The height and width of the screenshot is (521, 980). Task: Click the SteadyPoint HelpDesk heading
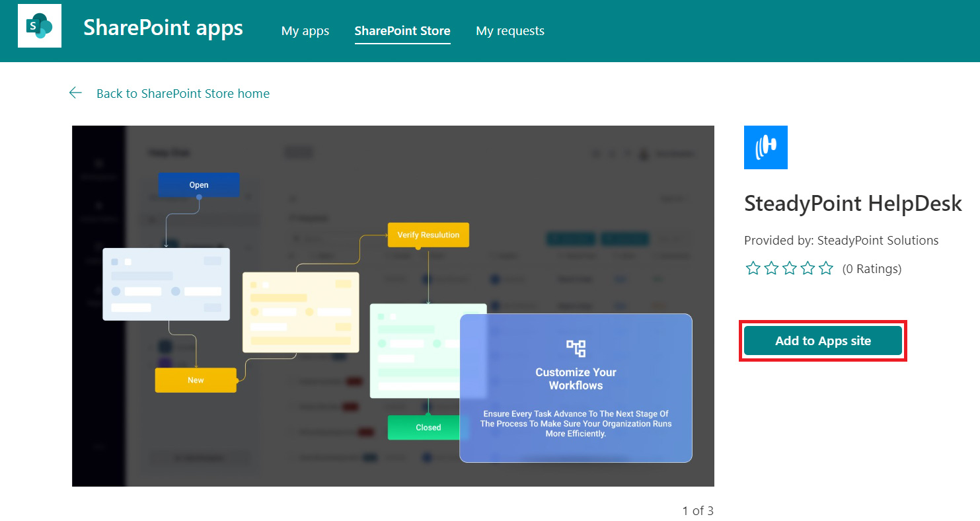pos(853,204)
